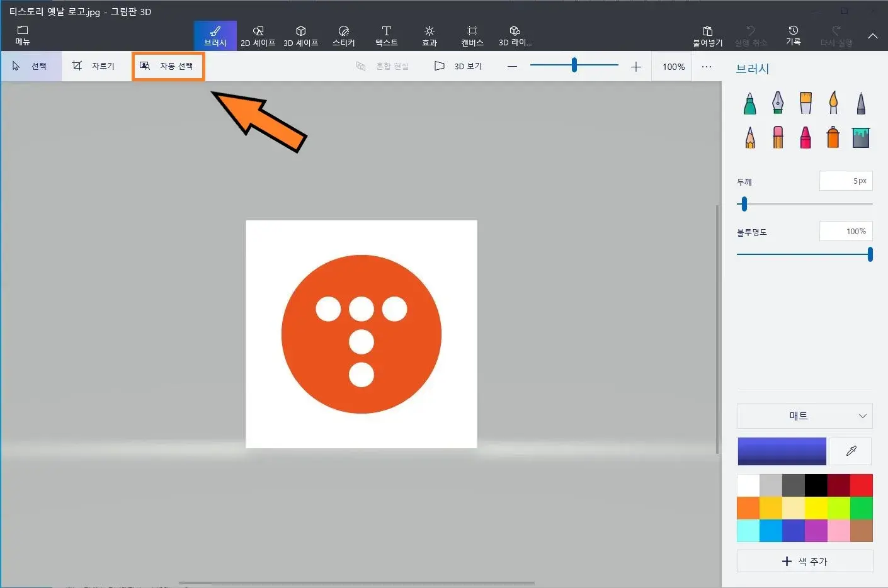Click the 자동 선택 magic select button

pyautogui.click(x=168, y=66)
